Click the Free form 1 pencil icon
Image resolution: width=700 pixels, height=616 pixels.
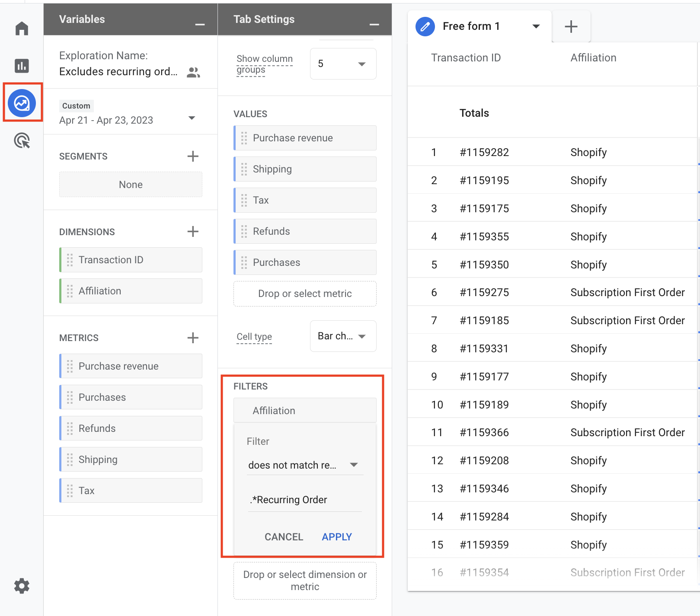point(425,26)
